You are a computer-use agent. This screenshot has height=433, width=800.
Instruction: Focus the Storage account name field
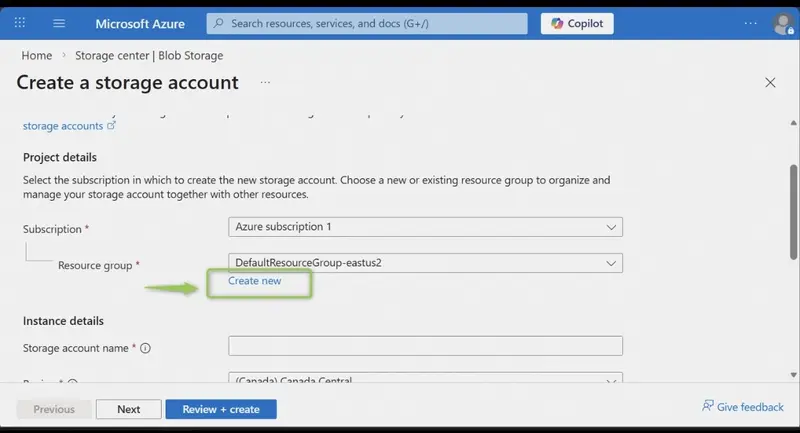click(426, 346)
